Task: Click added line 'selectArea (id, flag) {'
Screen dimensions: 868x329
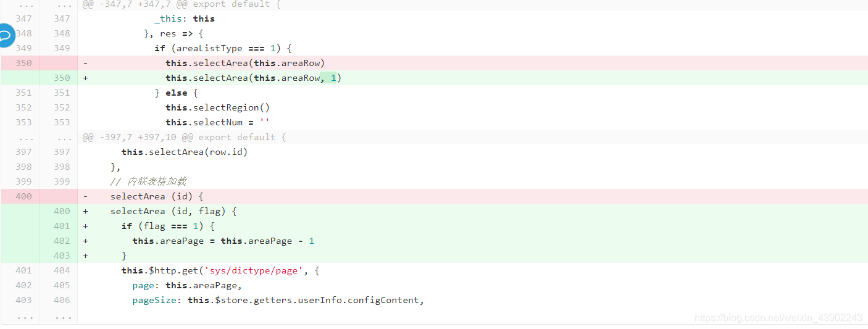Action: (173, 211)
